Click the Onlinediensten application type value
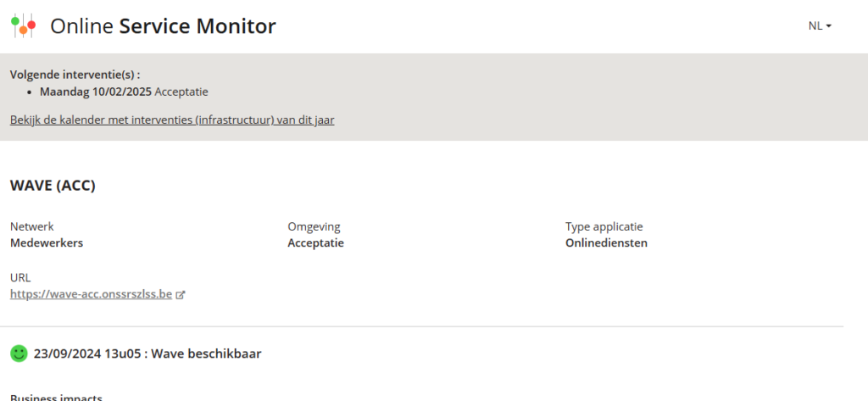 tap(606, 242)
